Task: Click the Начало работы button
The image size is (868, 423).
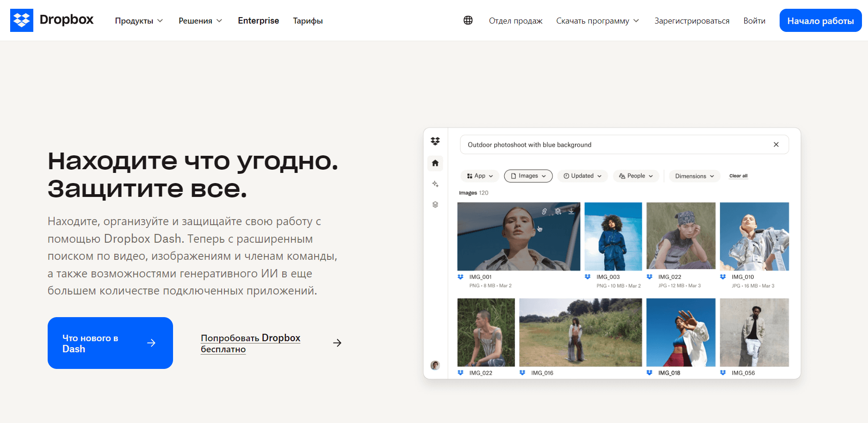Action: click(820, 20)
